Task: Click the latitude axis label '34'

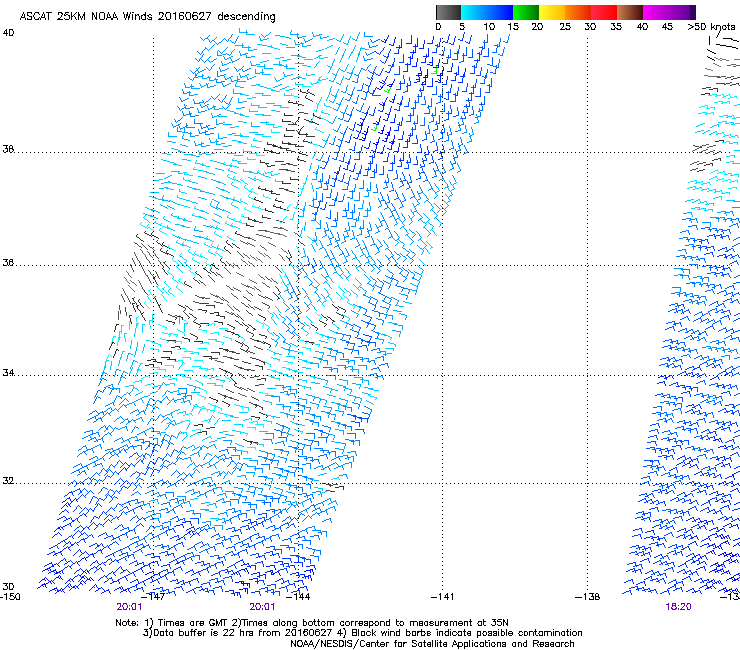Action: (8, 373)
